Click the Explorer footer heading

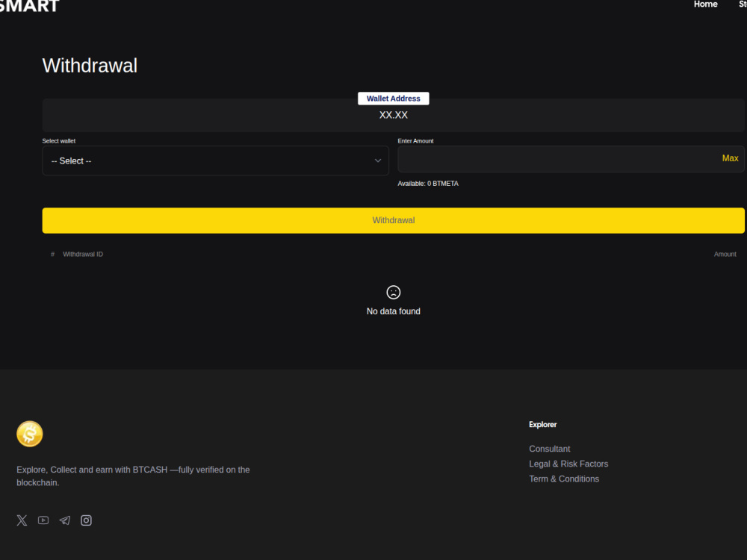tap(542, 424)
